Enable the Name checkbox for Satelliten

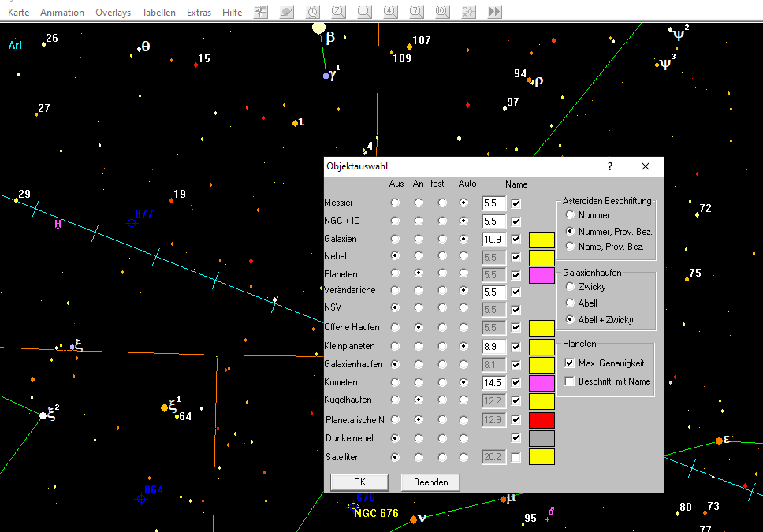515,457
